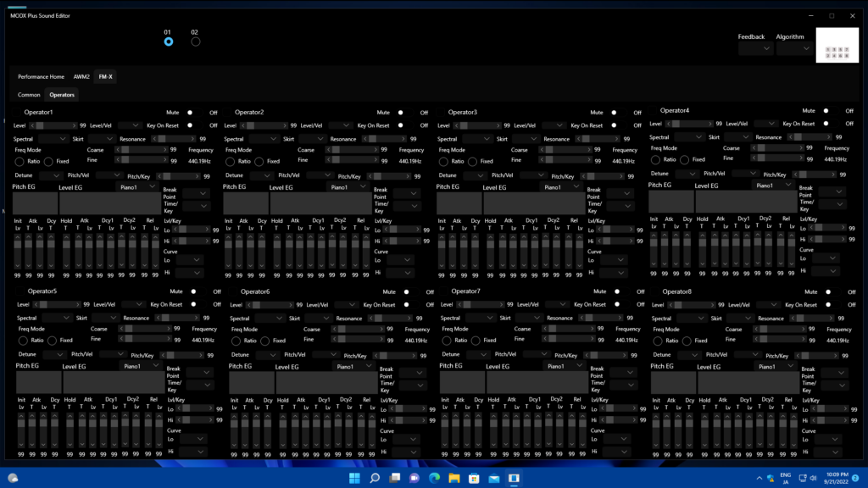Open the taskbar Search icon
Screen dimensions: 868x488
tap(375, 478)
